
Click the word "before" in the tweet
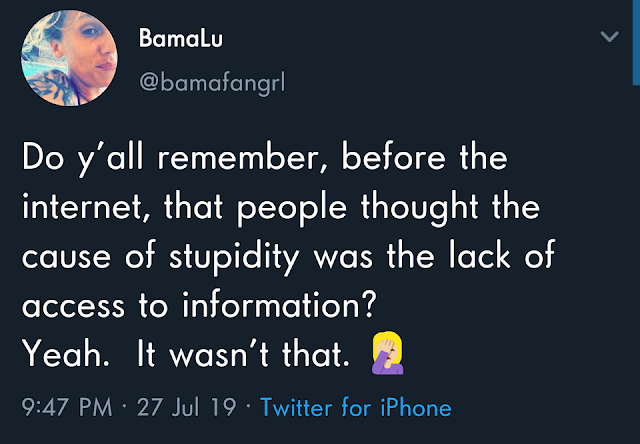(x=388, y=160)
